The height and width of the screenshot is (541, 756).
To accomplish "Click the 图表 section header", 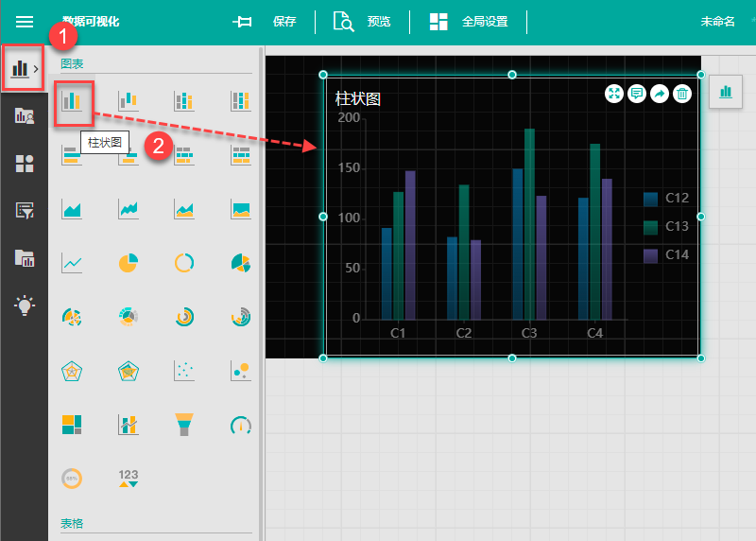I will coord(72,63).
